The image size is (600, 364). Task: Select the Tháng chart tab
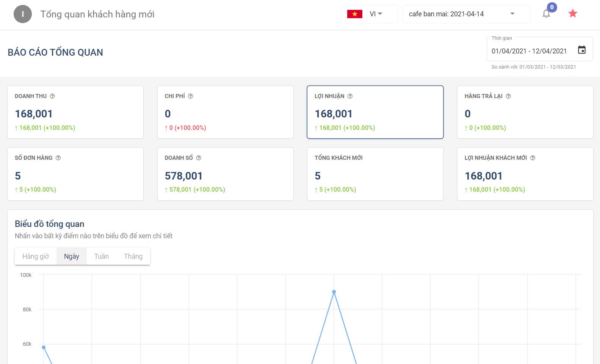(x=133, y=256)
